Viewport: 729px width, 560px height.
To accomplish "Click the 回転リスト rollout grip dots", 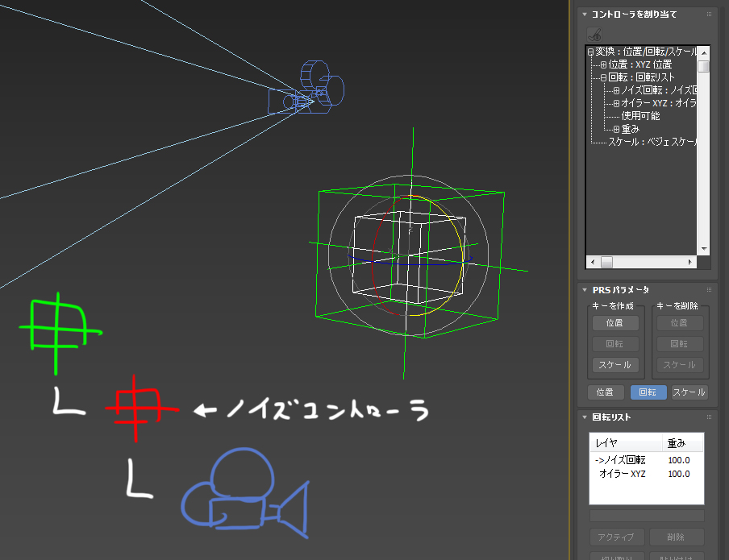I will [x=709, y=417].
